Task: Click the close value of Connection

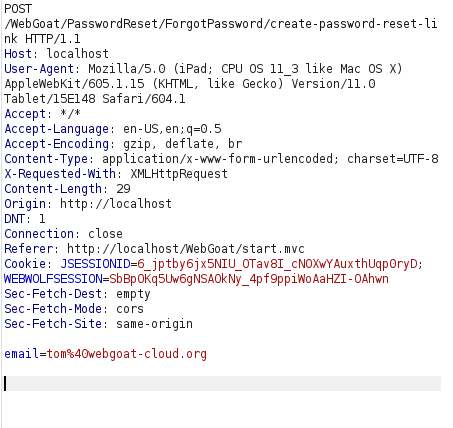Action: 105,234
